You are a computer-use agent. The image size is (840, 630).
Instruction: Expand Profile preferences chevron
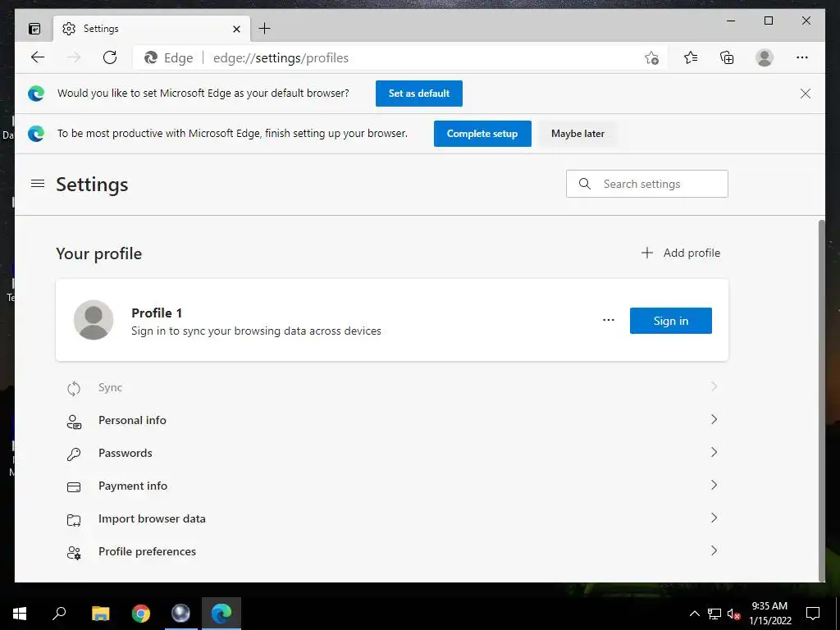click(714, 550)
